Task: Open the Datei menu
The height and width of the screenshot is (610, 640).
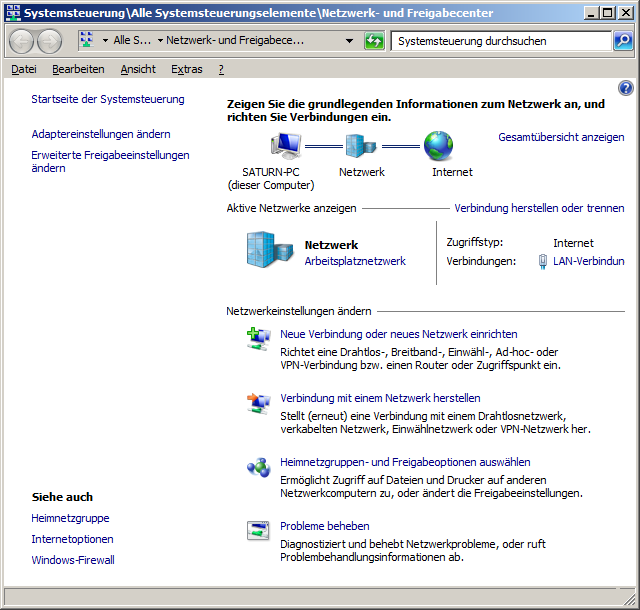Action: point(24,69)
